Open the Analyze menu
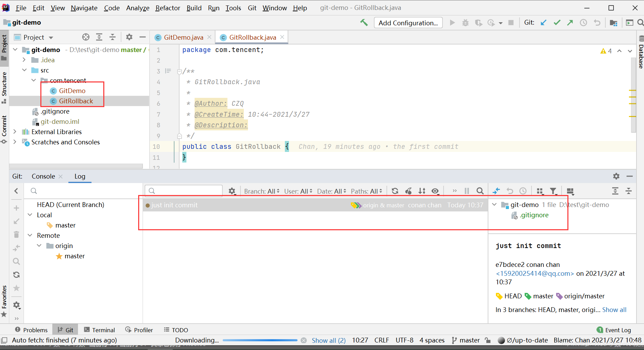This screenshot has height=350, width=644. click(137, 8)
